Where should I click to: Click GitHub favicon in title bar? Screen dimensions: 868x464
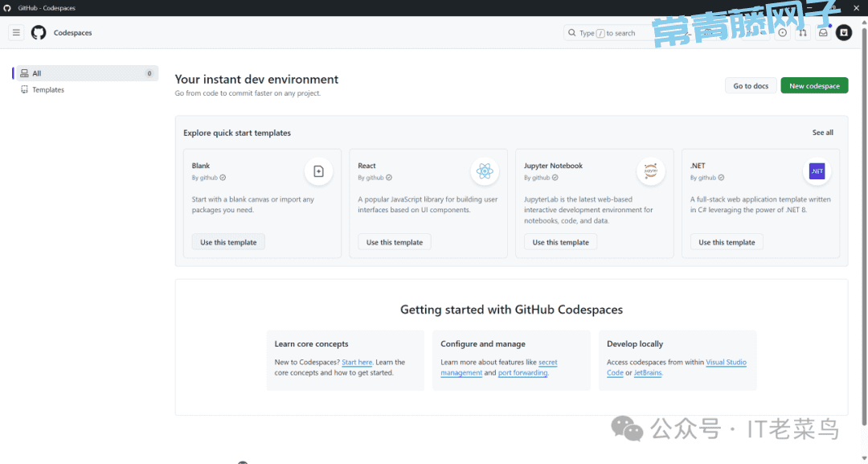click(x=7, y=8)
